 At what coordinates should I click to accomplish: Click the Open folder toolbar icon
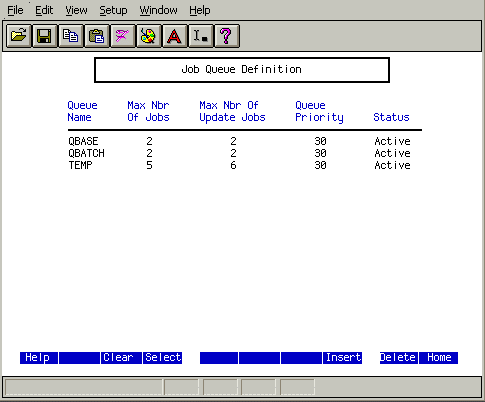[19, 36]
